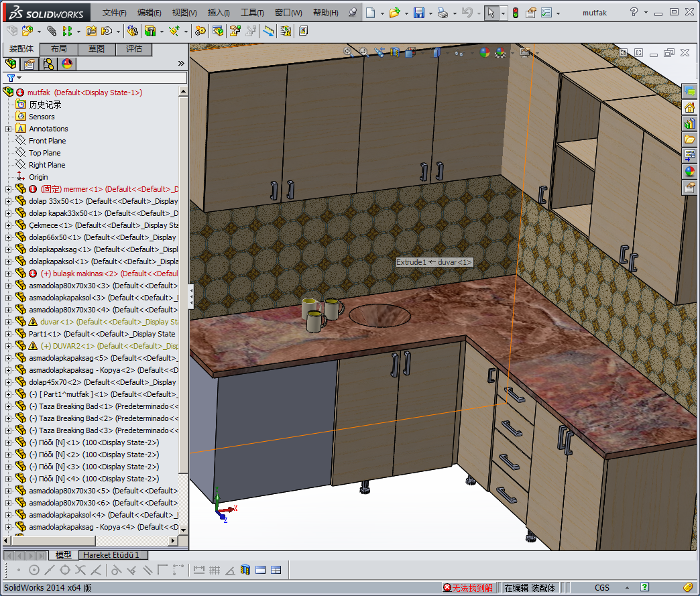Switch to the Hareket Etüdü 1 tab
The image size is (700, 596).
coord(111,555)
